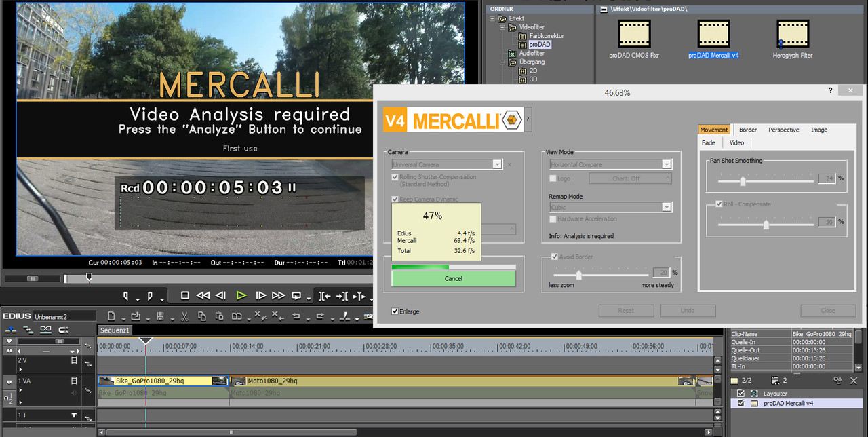Toggle Roll - Compensate checkbox

click(x=719, y=204)
